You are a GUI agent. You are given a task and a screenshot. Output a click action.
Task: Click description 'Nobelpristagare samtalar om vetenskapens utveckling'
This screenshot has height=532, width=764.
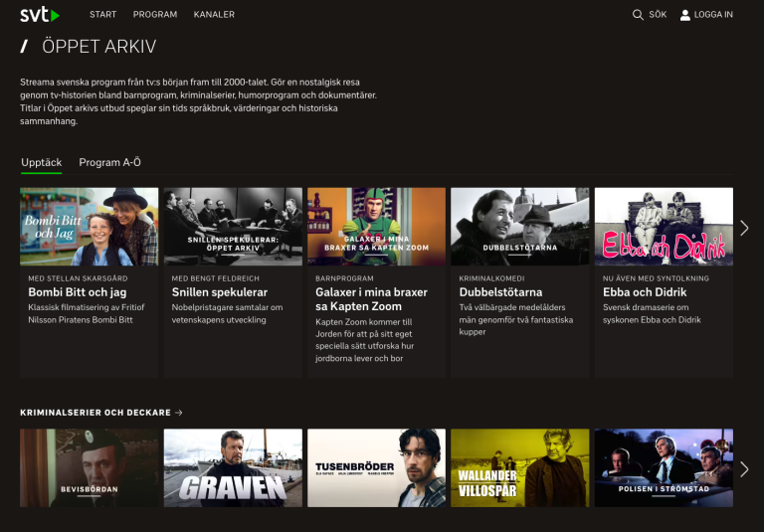[227, 314]
